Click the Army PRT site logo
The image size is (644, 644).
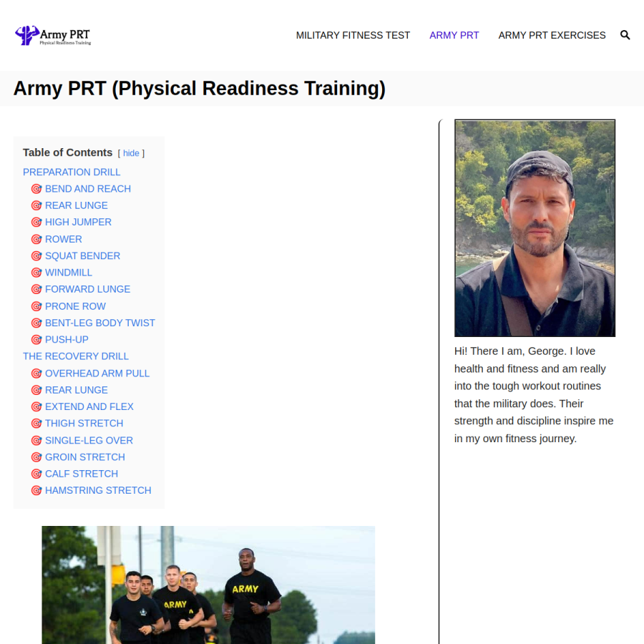[53, 35]
